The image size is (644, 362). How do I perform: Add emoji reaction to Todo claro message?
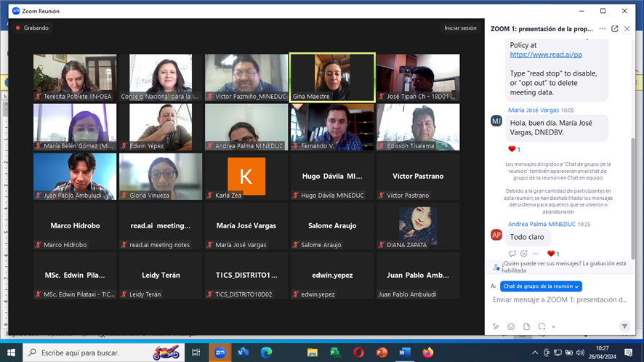(x=524, y=254)
